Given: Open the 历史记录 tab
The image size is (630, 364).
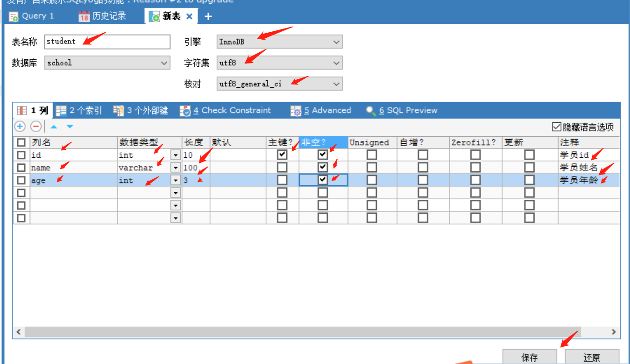Looking at the screenshot, I should pyautogui.click(x=103, y=16).
